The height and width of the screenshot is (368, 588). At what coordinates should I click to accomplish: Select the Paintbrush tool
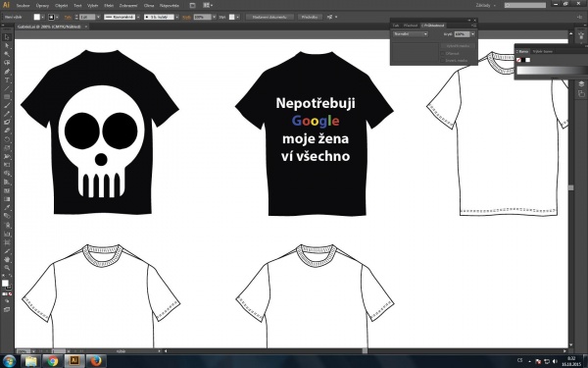point(7,106)
